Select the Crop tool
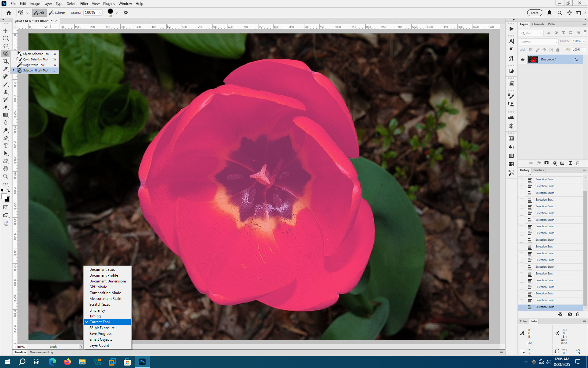 (6, 61)
